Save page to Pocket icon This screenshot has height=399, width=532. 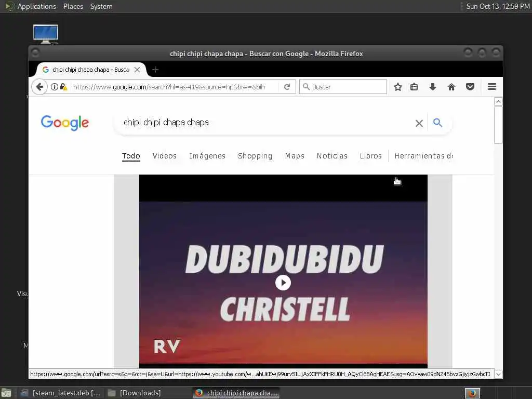pos(470,87)
